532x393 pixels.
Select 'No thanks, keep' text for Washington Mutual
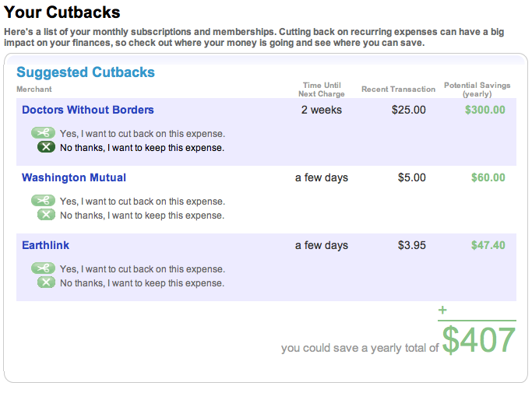click(x=142, y=216)
